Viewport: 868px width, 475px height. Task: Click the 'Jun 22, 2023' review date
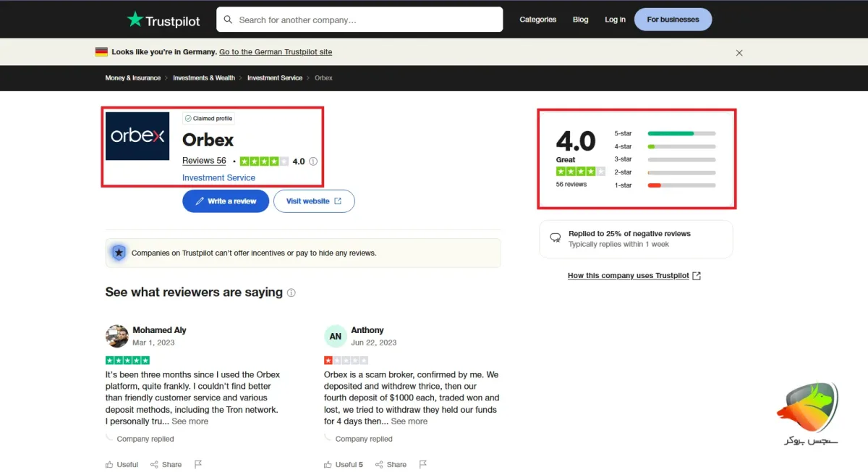pos(374,342)
